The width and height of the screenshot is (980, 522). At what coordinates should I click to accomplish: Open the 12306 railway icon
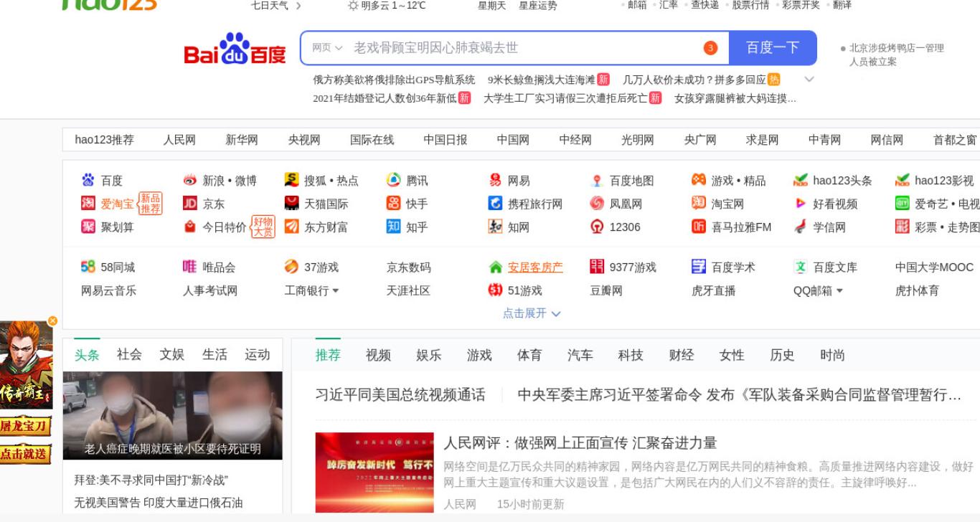pyautogui.click(x=597, y=227)
